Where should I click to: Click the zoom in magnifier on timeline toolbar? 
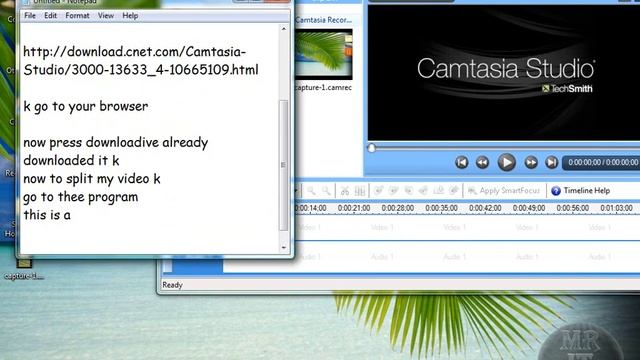click(311, 191)
